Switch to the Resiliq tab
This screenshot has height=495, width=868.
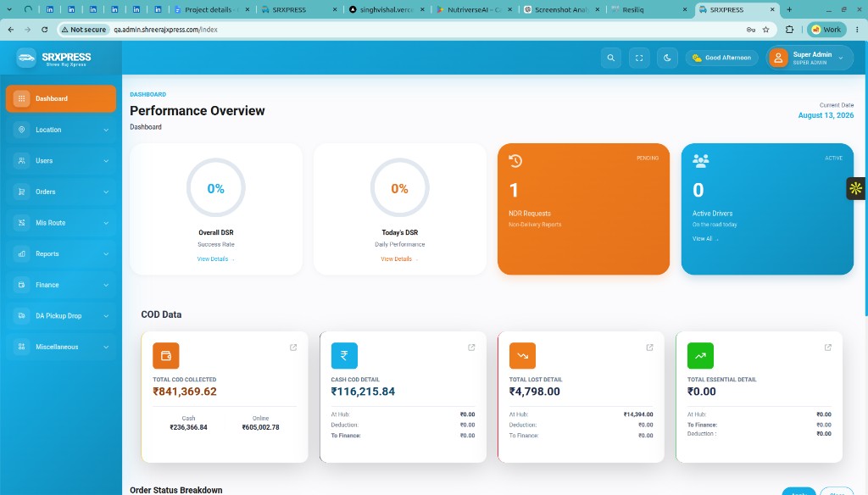pos(648,9)
